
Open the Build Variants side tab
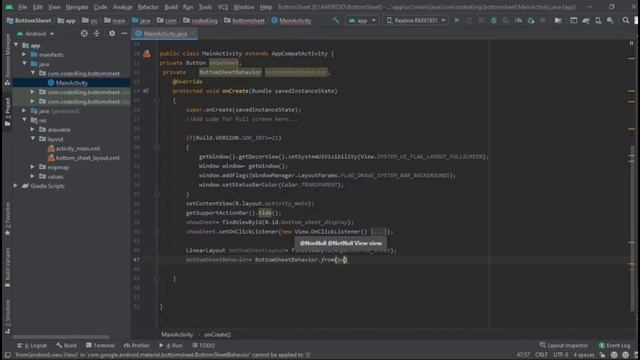7,267
